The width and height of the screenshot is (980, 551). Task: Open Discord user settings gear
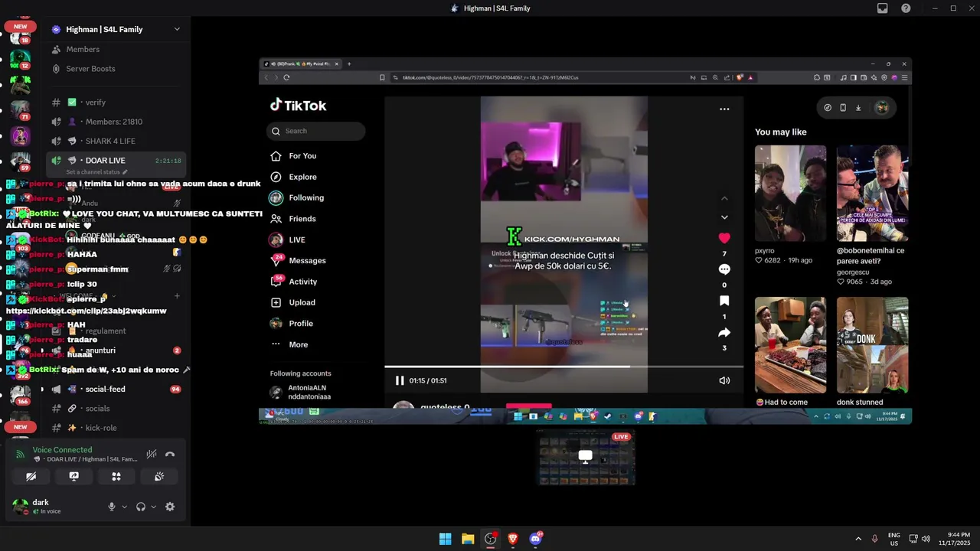tap(170, 507)
